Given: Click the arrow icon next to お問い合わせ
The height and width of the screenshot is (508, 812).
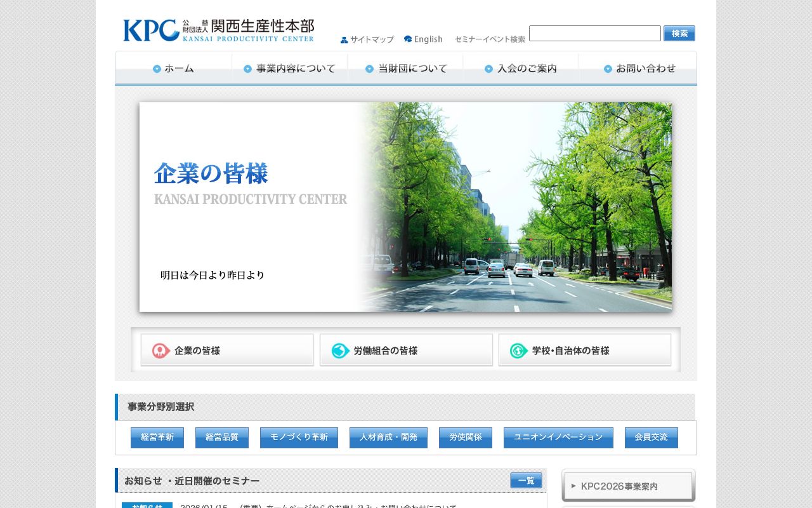Looking at the screenshot, I should point(608,69).
